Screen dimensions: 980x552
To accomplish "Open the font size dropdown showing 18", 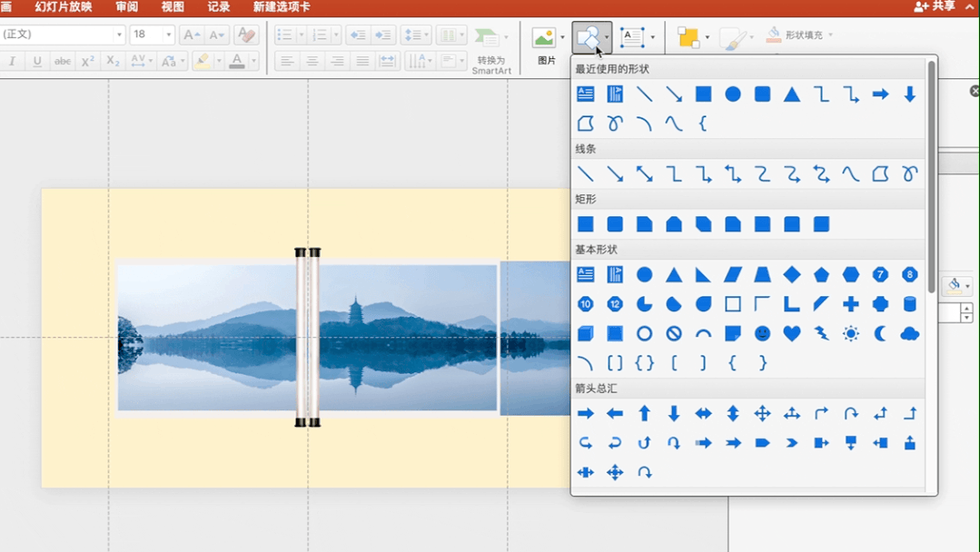I will (x=169, y=34).
